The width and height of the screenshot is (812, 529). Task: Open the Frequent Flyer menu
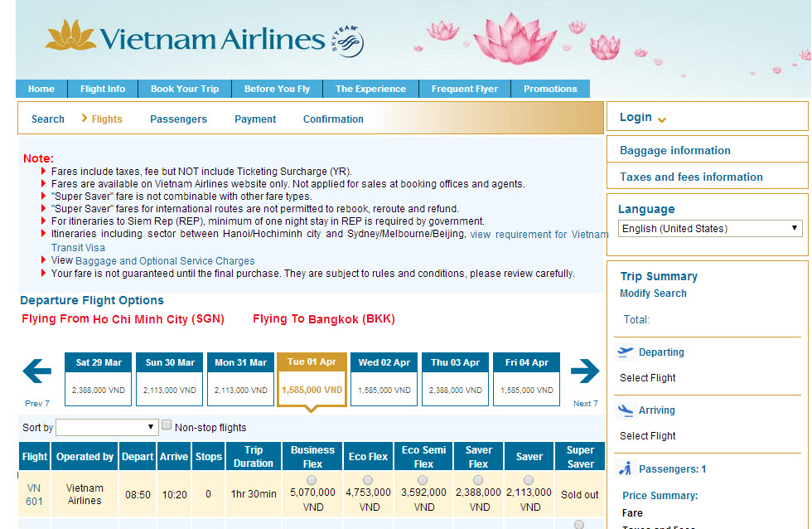[465, 89]
